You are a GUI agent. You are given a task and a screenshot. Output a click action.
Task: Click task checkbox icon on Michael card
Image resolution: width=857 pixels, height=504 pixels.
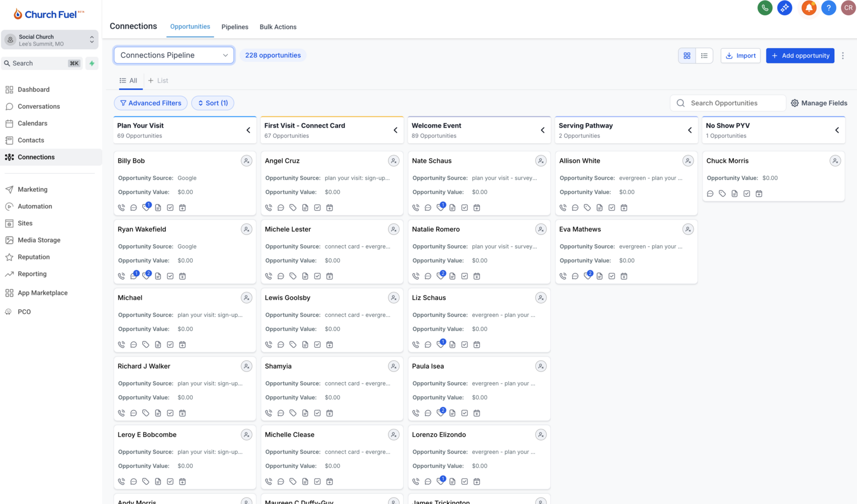(170, 345)
